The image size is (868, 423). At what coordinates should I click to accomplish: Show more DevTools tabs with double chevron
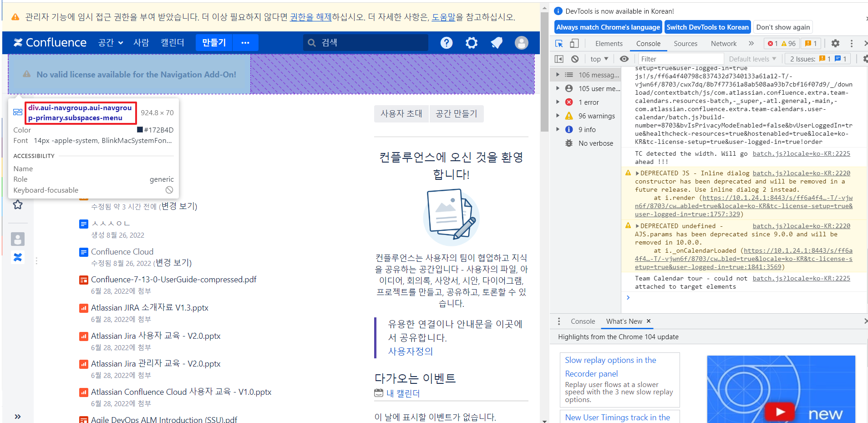(x=751, y=43)
